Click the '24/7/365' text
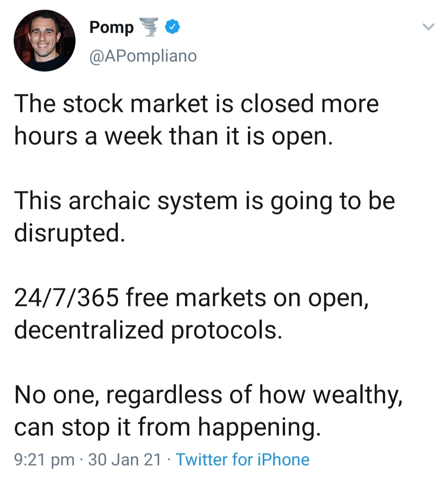Image resolution: width=448 pixels, height=483 pixels. point(66,298)
